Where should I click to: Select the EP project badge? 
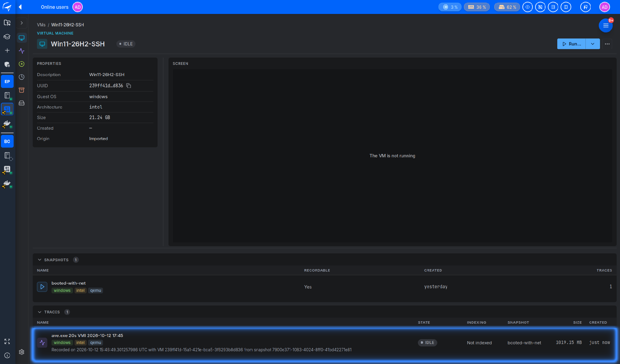(x=7, y=82)
